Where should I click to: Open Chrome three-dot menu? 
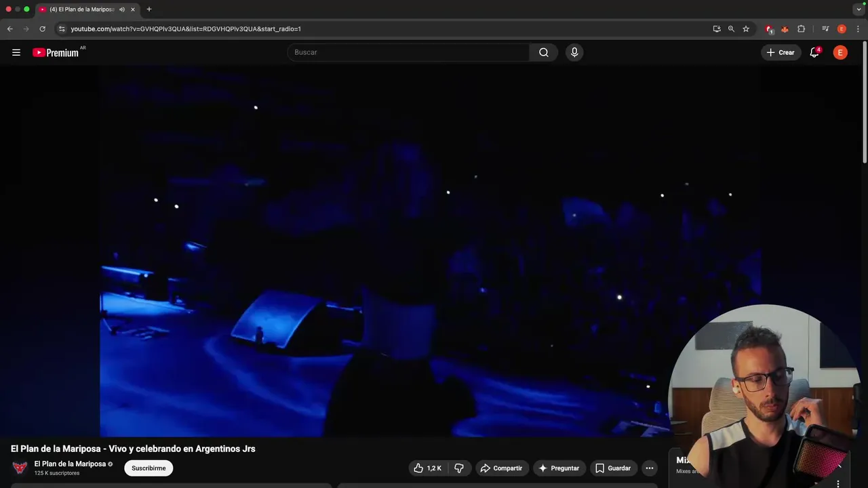[x=858, y=28]
